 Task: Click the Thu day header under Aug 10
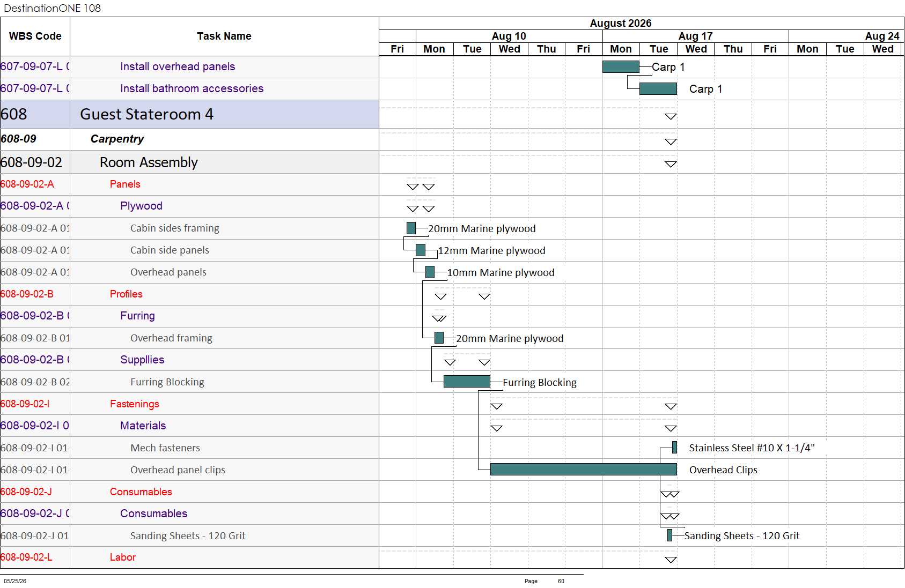point(547,49)
